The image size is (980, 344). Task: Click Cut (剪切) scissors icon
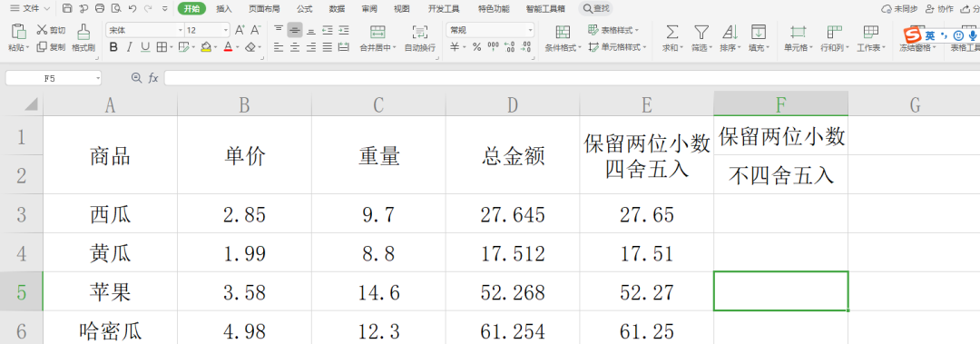42,29
